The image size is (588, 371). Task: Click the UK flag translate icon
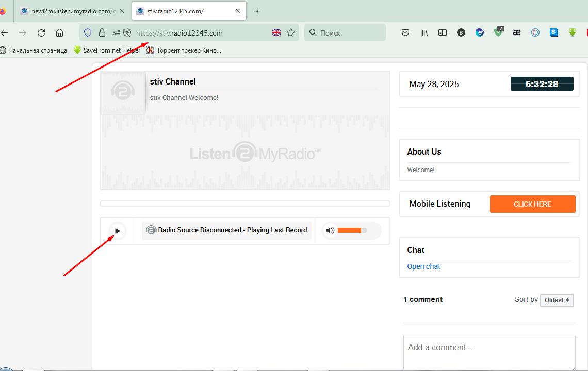(276, 33)
